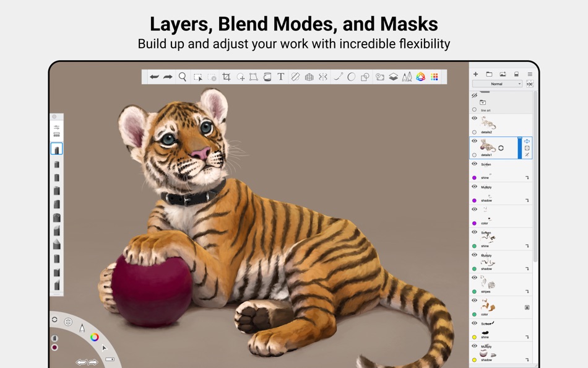This screenshot has width=588, height=368.
Task: Open the color wheel in corner lagoon
Action: (x=95, y=337)
